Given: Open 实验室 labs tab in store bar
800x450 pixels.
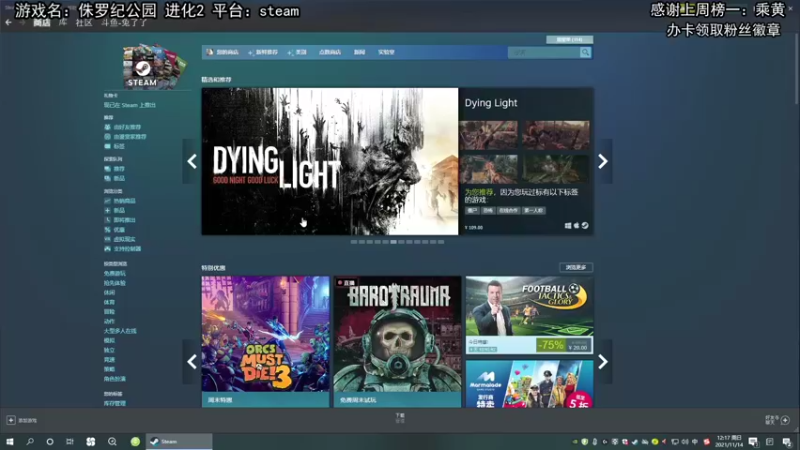Looking at the screenshot, I should 386,52.
